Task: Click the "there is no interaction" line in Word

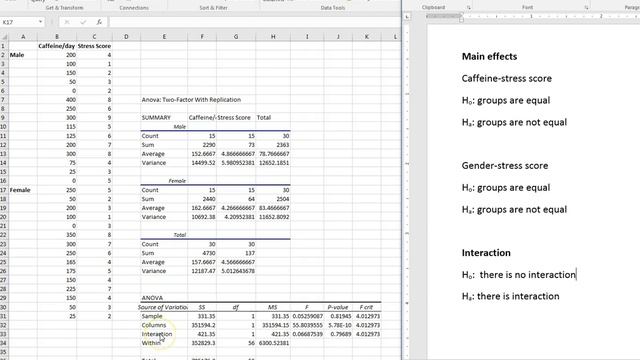Action: [x=518, y=275]
